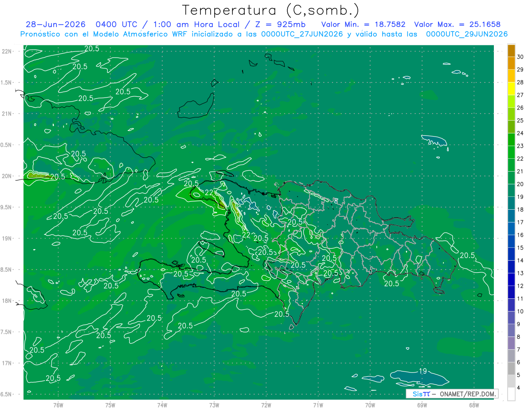This screenshot has height=411, width=532.
Task: Click the "22N" latitude axis label
Action: point(7,51)
